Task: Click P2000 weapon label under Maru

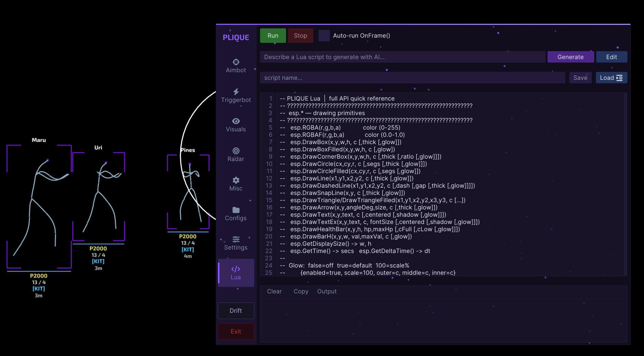Action: coord(39,276)
